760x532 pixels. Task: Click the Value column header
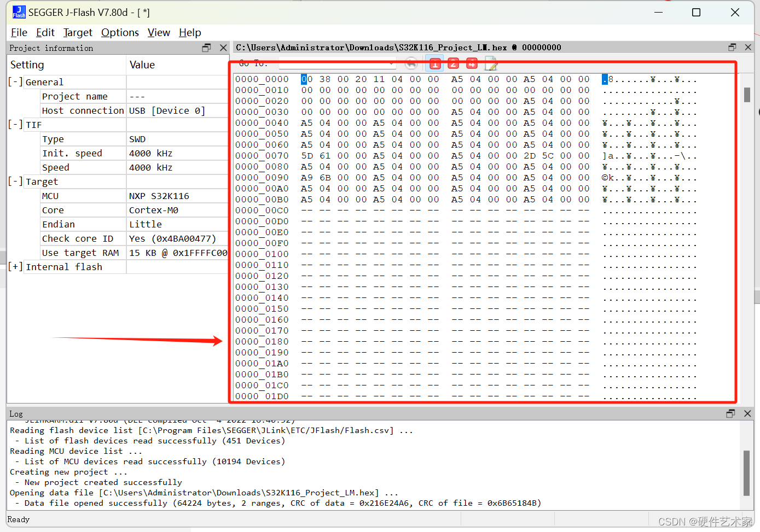(x=177, y=65)
